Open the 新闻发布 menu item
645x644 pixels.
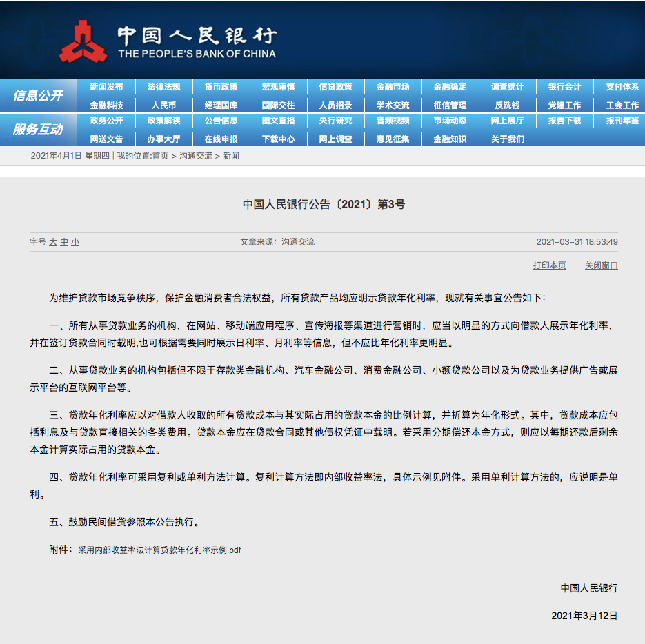click(106, 88)
